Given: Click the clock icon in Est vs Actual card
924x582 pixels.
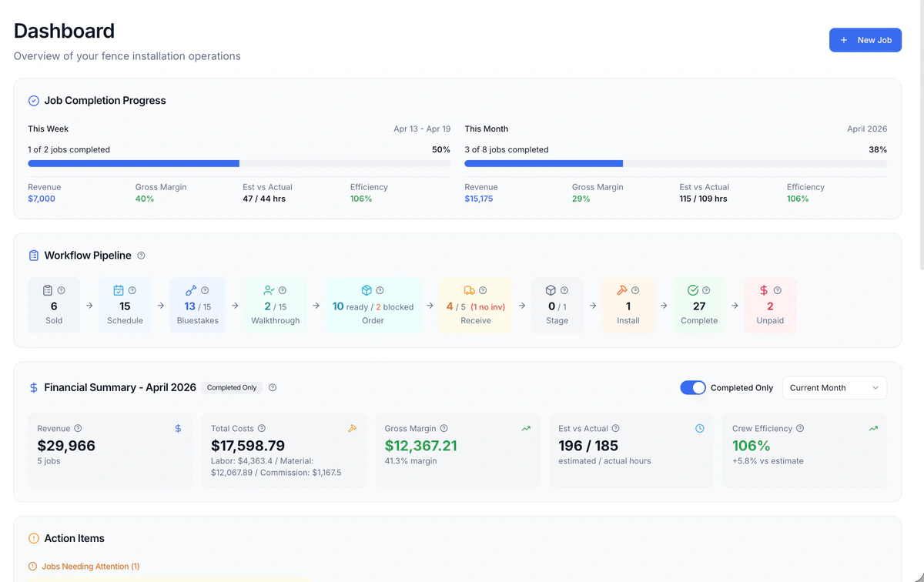Looking at the screenshot, I should pos(700,428).
